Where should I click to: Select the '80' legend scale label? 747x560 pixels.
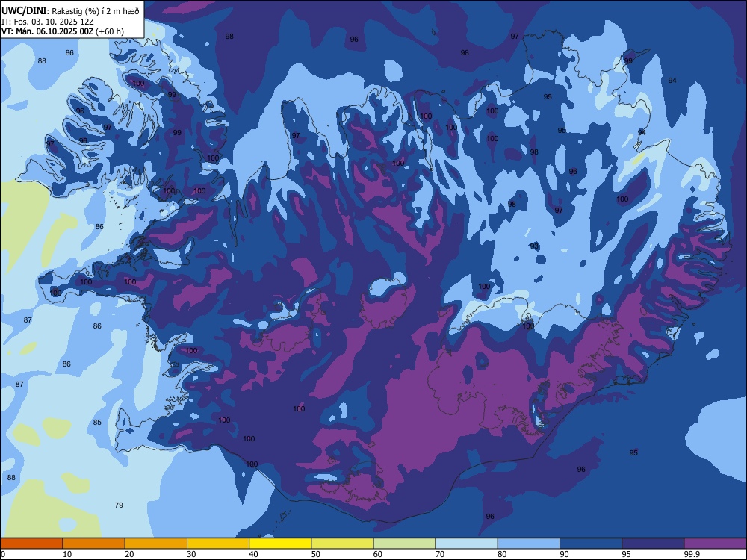click(502, 554)
